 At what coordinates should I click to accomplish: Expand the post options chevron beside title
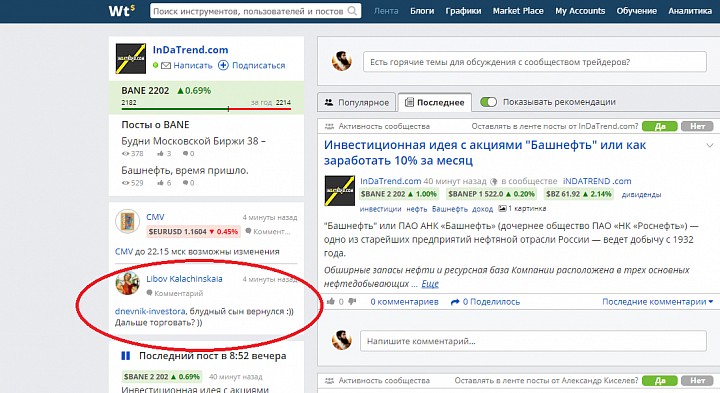point(709,146)
